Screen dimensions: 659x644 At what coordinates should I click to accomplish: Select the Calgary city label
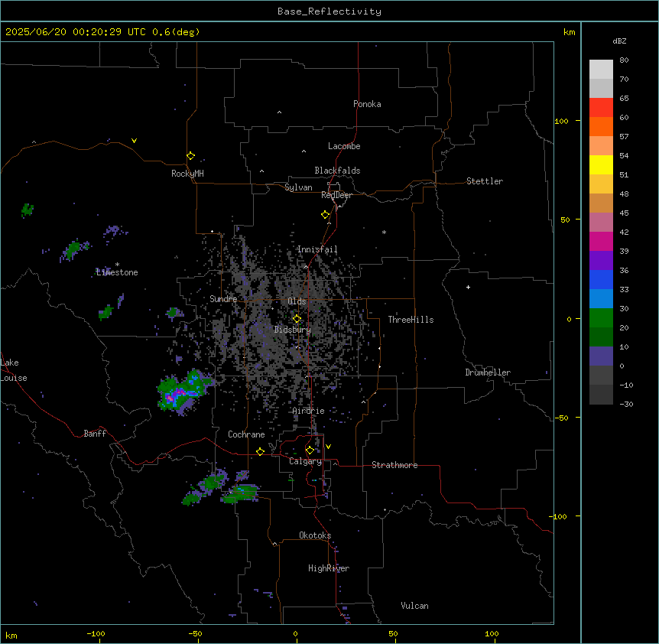306,461
